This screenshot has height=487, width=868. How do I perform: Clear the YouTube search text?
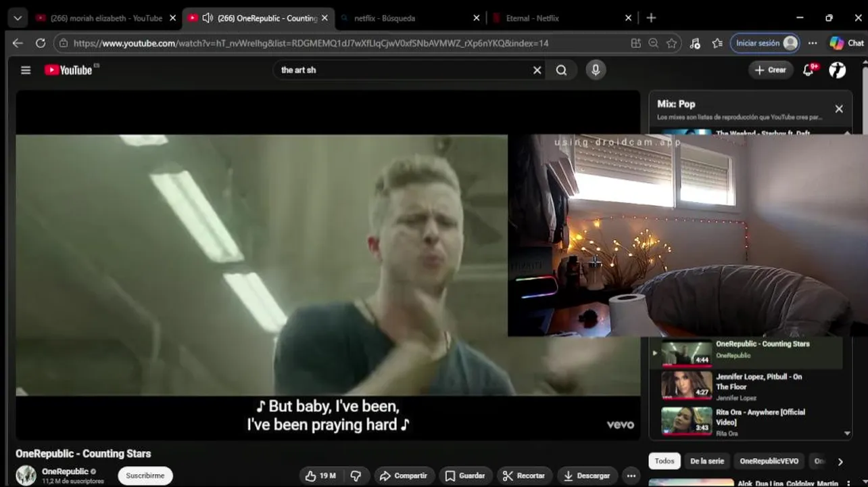(x=537, y=70)
